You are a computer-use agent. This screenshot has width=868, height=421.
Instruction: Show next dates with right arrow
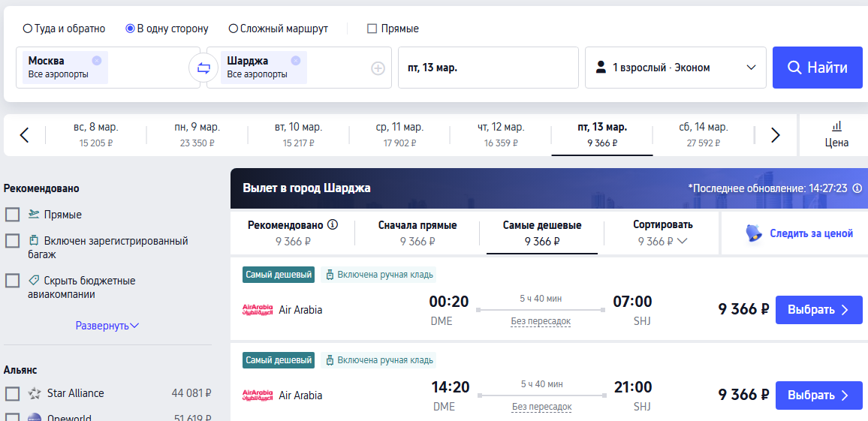(x=776, y=135)
